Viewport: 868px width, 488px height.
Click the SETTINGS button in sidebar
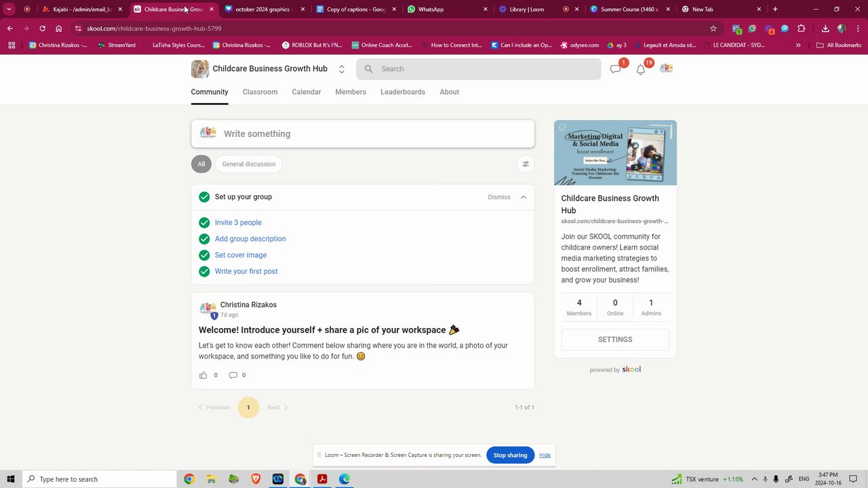[x=615, y=340]
